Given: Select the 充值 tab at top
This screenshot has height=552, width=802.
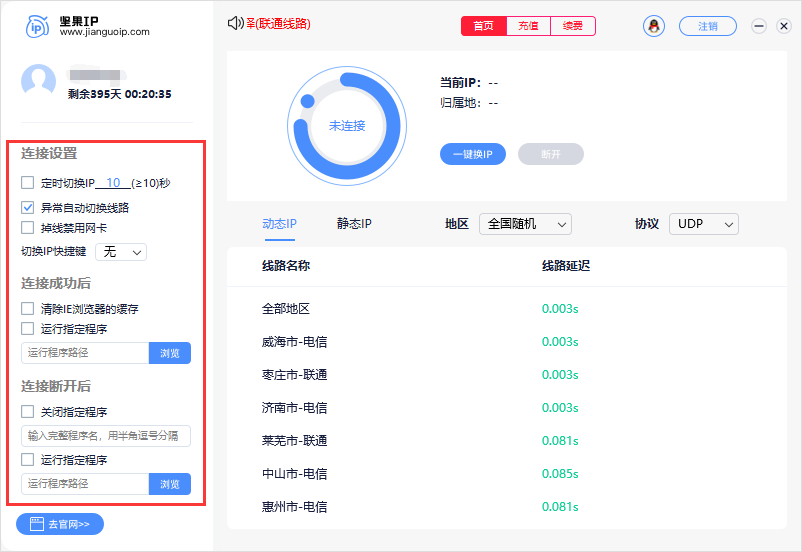Looking at the screenshot, I should coord(528,27).
